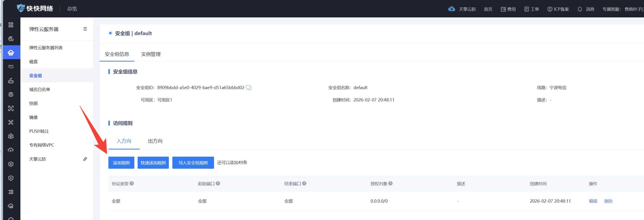The image size is (644, 220).
Task: Click the 导入安全组规则 button
Action: click(193, 163)
